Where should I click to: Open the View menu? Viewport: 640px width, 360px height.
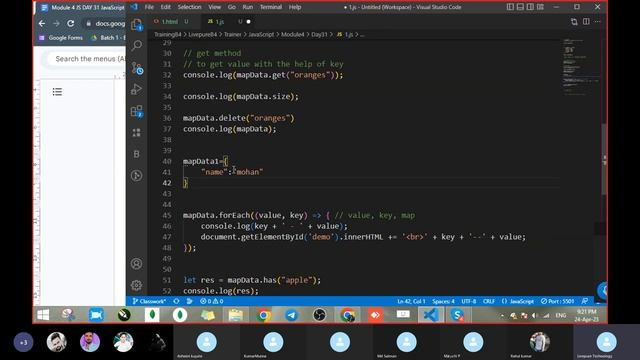(215, 7)
